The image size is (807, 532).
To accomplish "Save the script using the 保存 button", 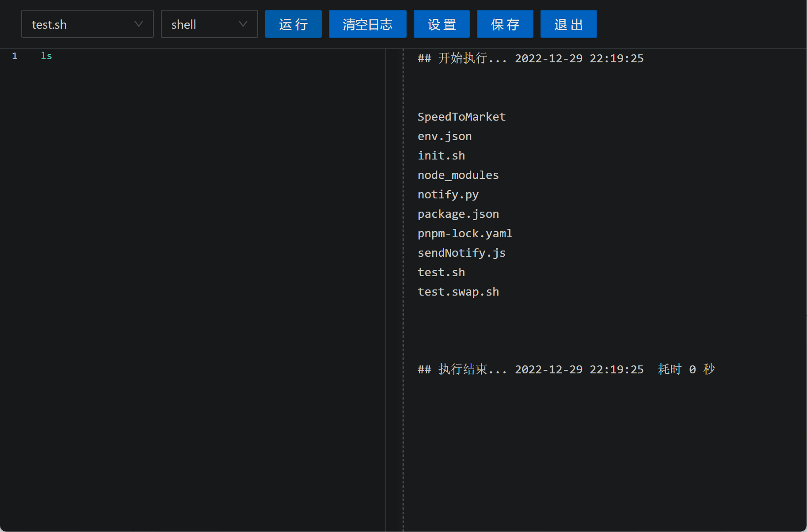I will (x=505, y=24).
